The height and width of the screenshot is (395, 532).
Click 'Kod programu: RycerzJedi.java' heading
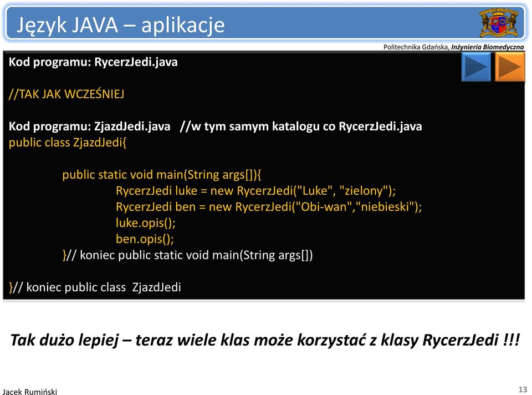pyautogui.click(x=93, y=62)
